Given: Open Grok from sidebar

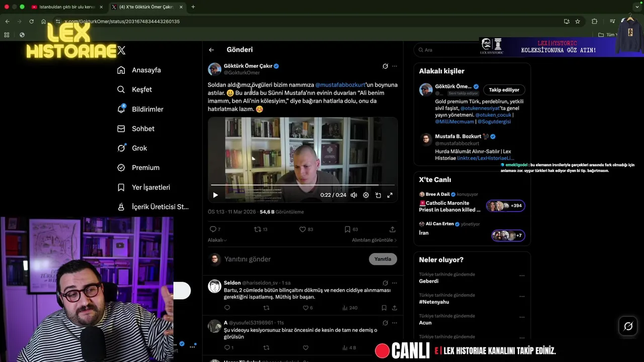Looking at the screenshot, I should 132,148.
